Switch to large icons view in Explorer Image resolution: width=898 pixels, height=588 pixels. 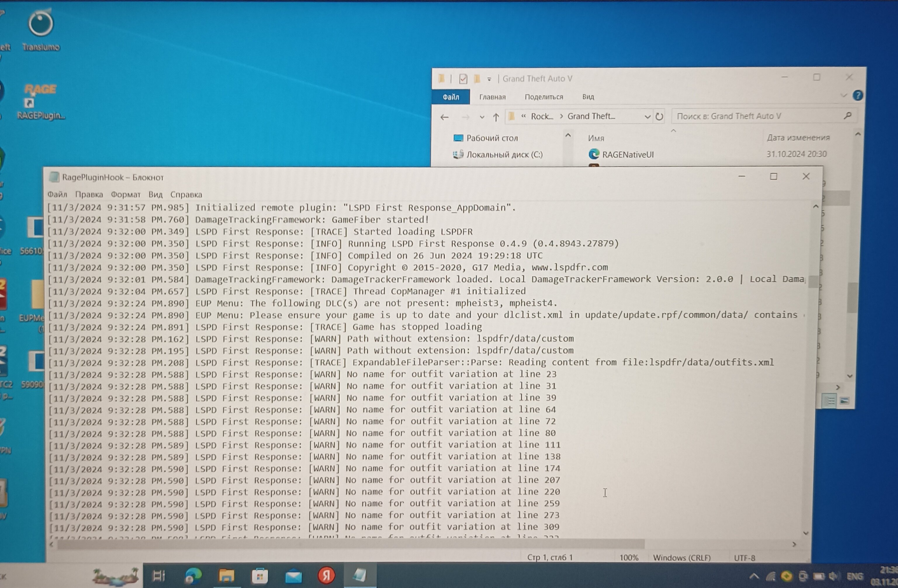tap(845, 401)
